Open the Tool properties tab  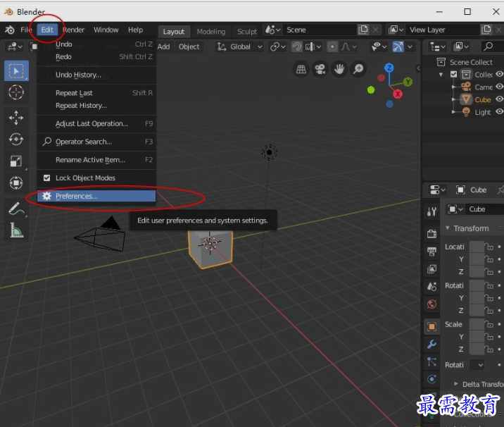[x=431, y=211]
